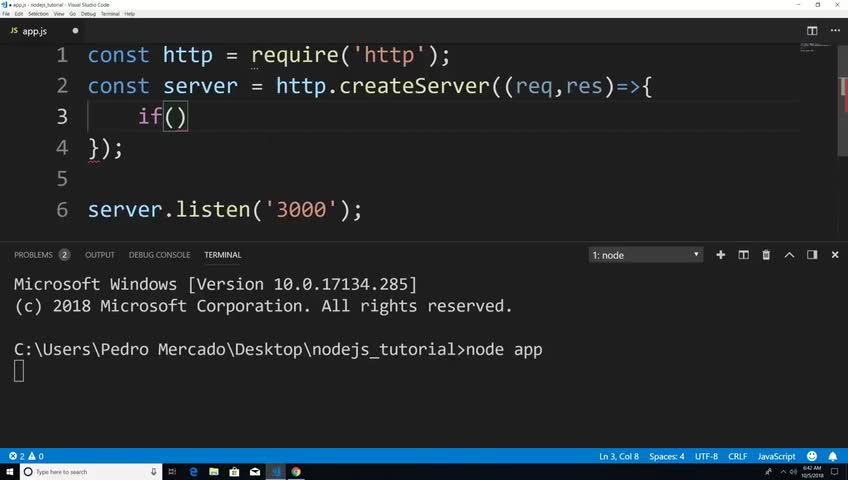Open File Explorer from taskbar

pyautogui.click(x=214, y=472)
